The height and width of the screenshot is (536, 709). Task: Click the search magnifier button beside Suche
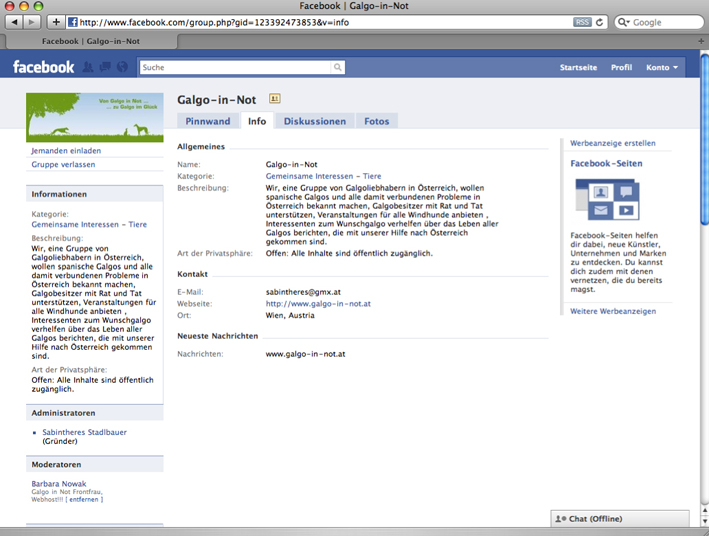[x=338, y=67]
